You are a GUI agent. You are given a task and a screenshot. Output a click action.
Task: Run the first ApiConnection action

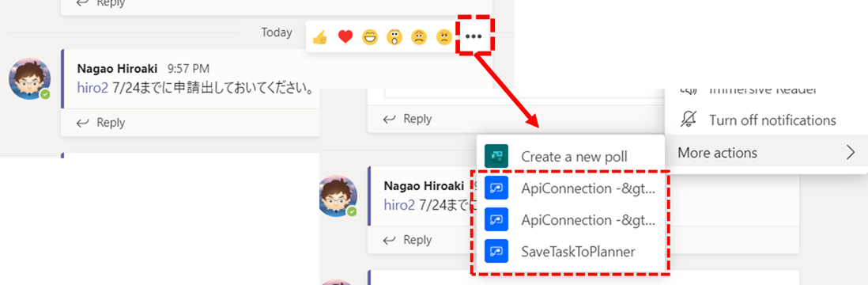570,188
